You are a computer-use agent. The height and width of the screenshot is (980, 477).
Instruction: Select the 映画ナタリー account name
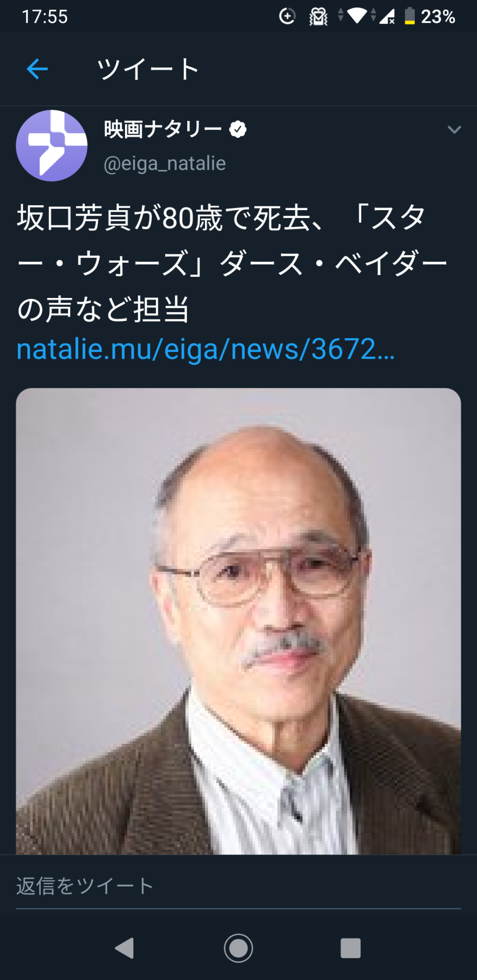pos(163,129)
